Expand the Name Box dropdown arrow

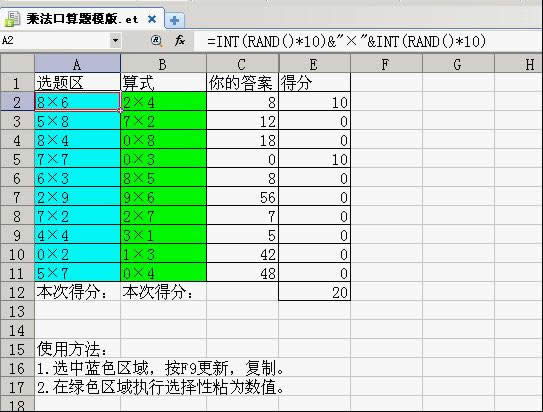tap(115, 41)
